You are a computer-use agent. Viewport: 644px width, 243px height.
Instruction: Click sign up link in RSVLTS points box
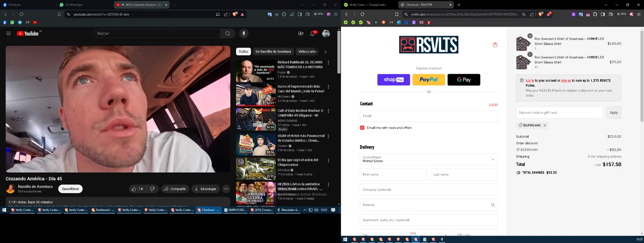(566, 80)
